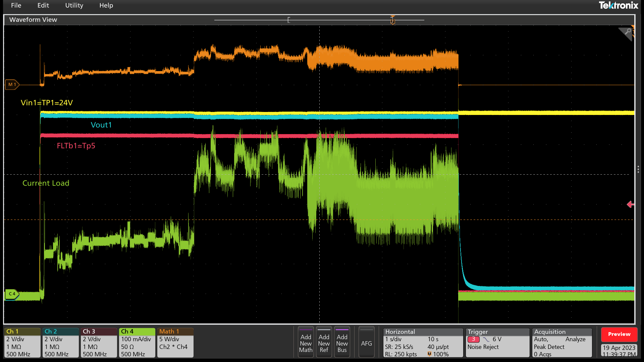Click the results bar drawer handle dots
The image size is (644, 362).
point(638,169)
